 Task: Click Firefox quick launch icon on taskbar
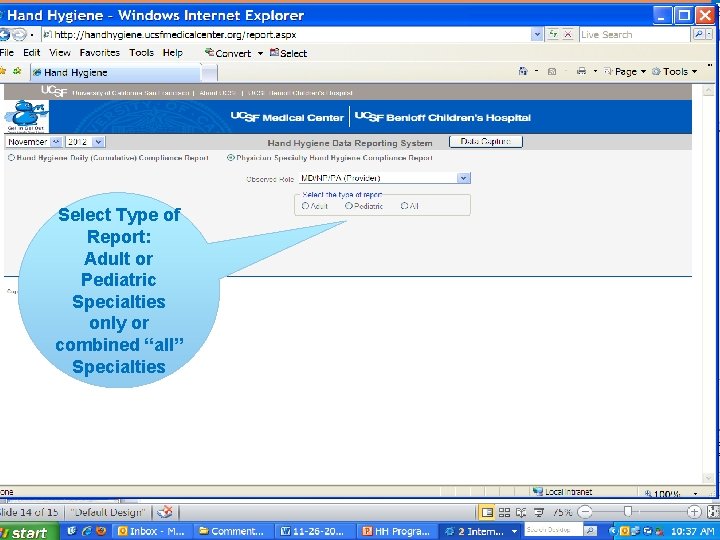click(101, 531)
